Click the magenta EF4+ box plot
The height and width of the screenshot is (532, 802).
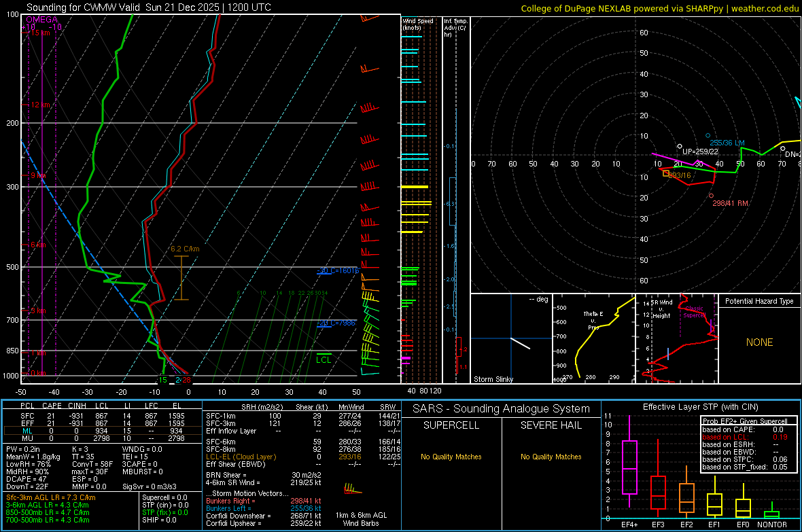[x=629, y=461]
